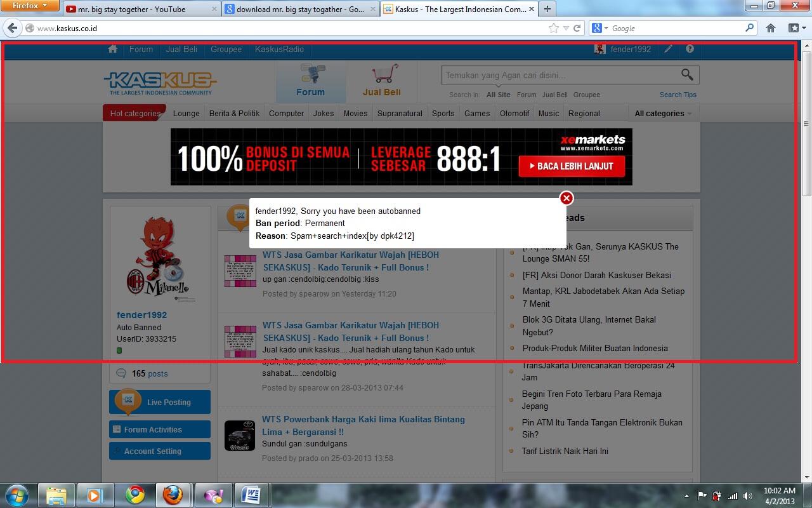The height and width of the screenshot is (508, 812).
Task: Open the Firefox menu button
Action: coord(30,6)
